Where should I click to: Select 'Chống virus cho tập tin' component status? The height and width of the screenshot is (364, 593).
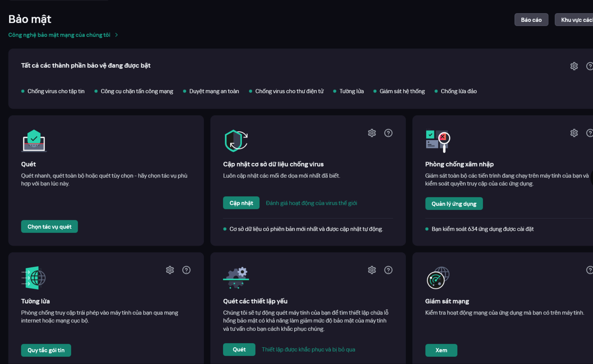[56, 91]
